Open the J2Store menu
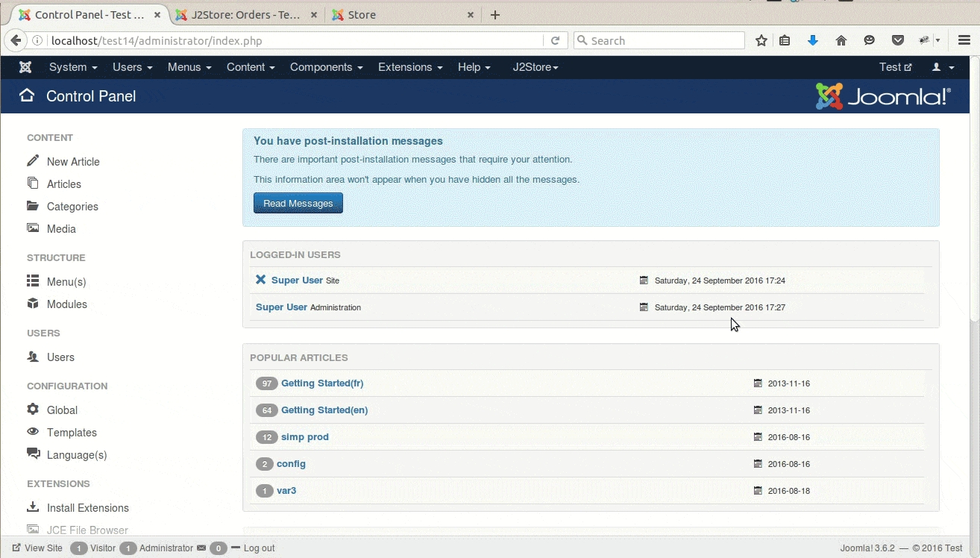This screenshot has width=980, height=558. point(535,67)
